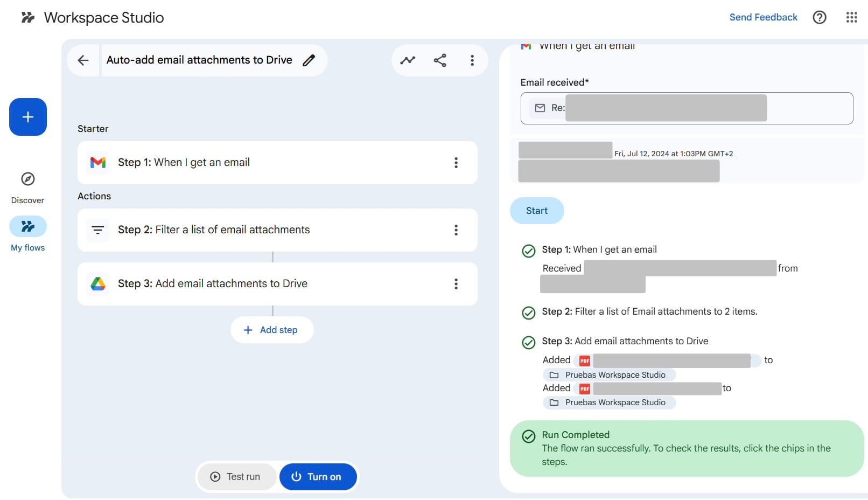
Task: Click the back arrow beside flow title
Action: [x=83, y=60]
